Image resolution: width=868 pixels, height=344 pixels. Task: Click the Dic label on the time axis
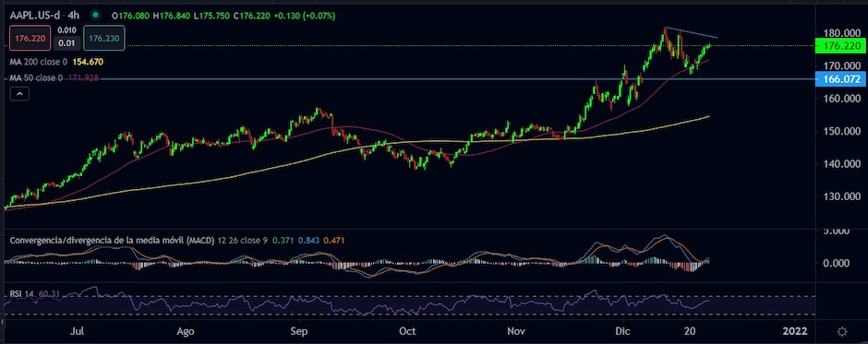622,331
